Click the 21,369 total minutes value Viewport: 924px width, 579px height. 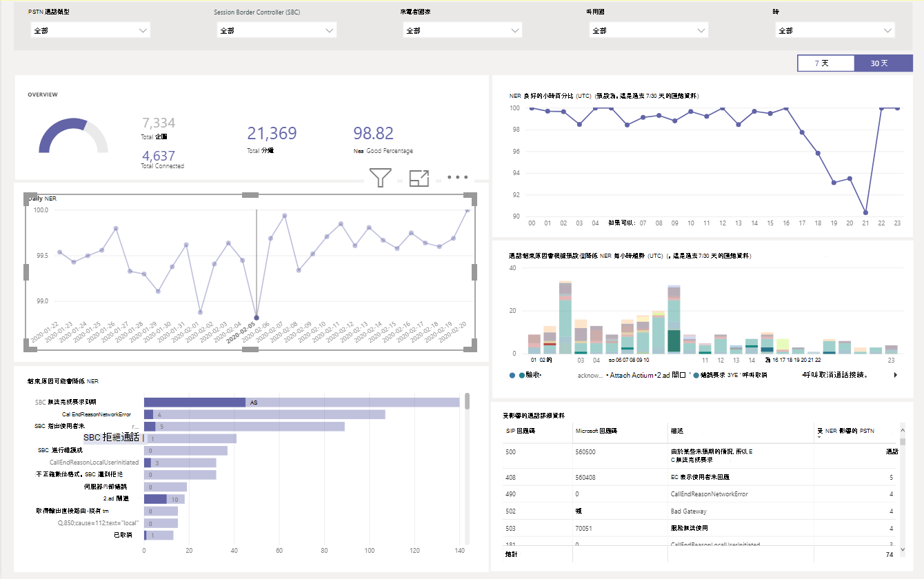[x=272, y=134]
